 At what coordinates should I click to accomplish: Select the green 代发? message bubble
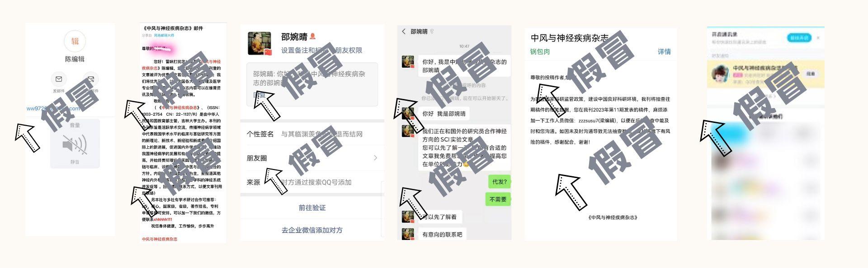click(x=499, y=182)
